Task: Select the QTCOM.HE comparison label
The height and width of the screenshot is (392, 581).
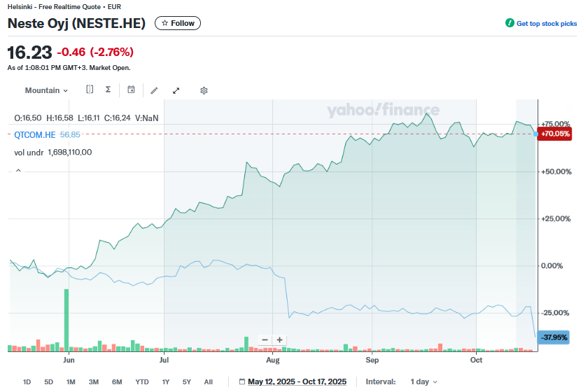Action: (x=35, y=135)
